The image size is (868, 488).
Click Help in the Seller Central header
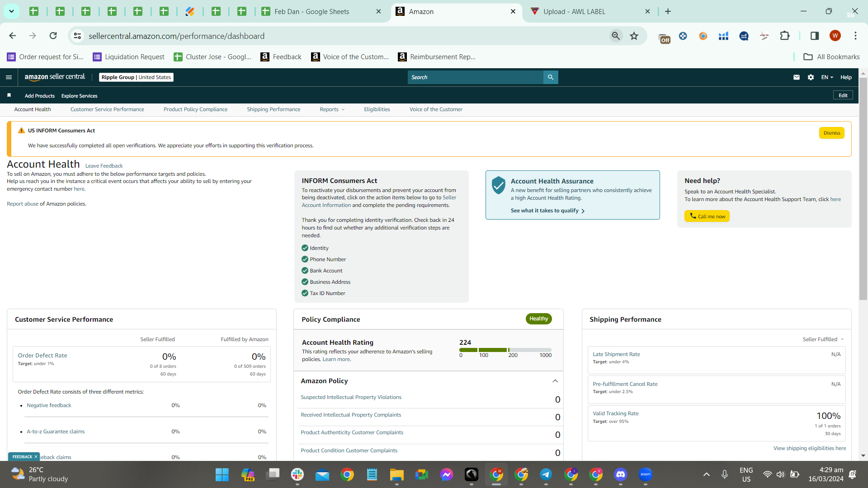[846, 77]
